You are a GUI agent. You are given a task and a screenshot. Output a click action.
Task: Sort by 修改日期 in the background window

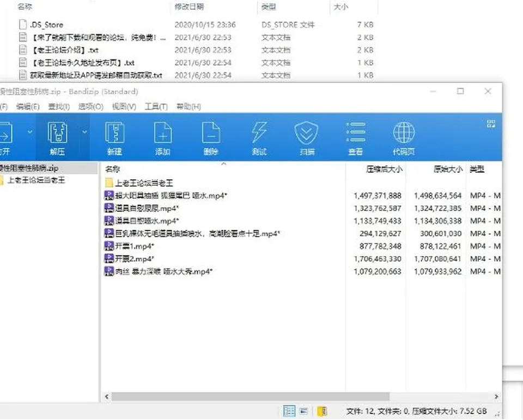coord(189,7)
